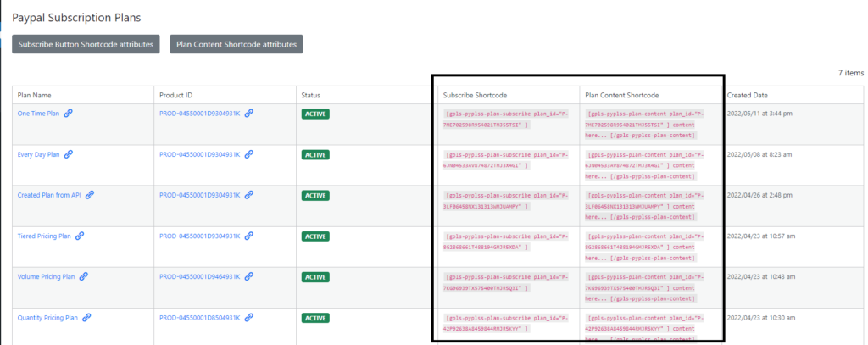Open the product ID link in One Time Plan row
This screenshot has height=345, width=868.
click(x=200, y=114)
